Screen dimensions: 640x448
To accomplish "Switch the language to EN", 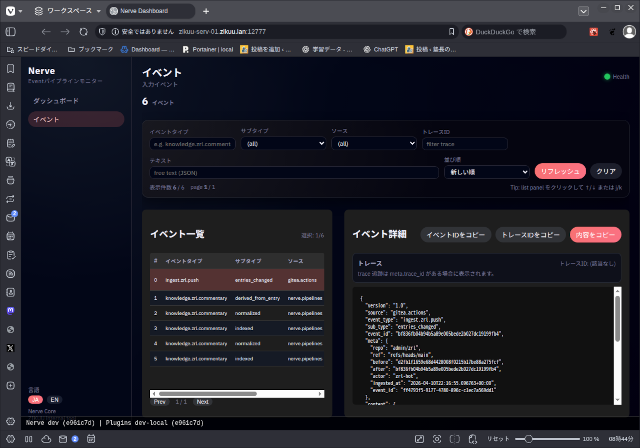I will [x=54, y=399].
